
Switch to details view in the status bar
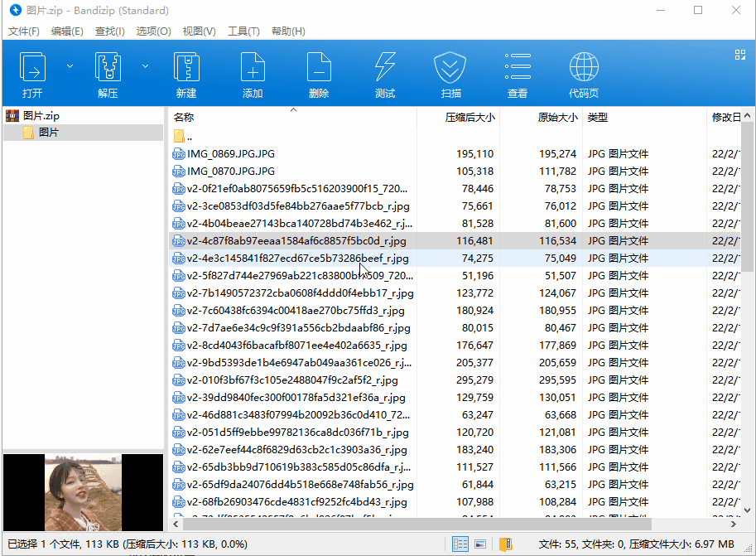460,543
